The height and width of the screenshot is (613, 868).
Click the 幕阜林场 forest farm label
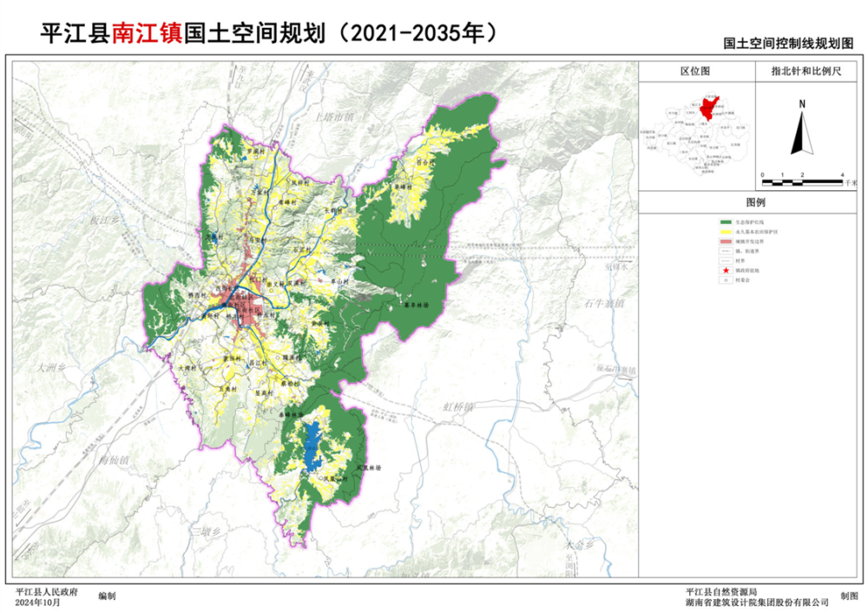(x=414, y=305)
